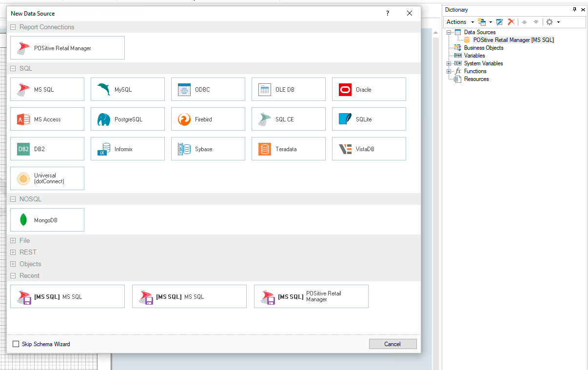Image resolution: width=588 pixels, height=370 pixels.
Task: Select the SQL CE data source
Action: click(x=289, y=119)
